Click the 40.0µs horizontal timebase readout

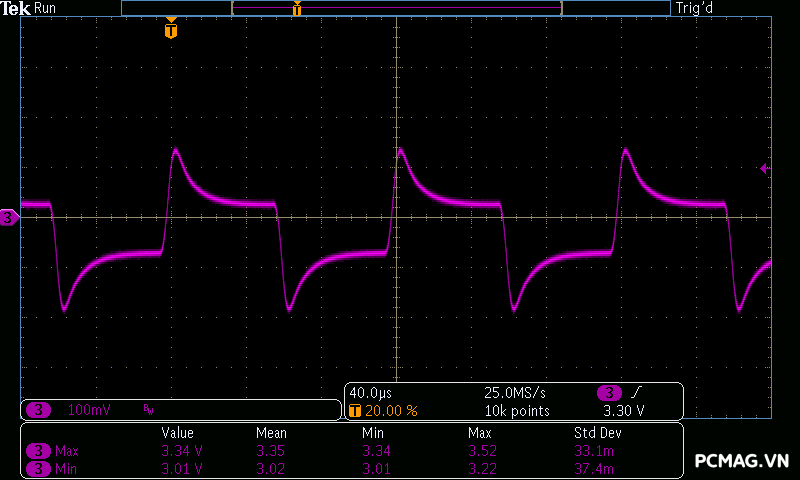[x=368, y=393]
